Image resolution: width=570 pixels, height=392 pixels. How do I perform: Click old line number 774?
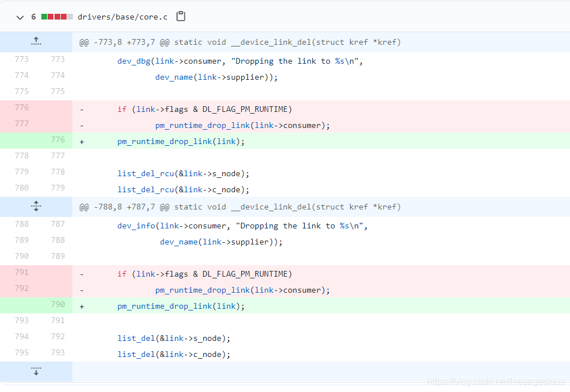22,75
